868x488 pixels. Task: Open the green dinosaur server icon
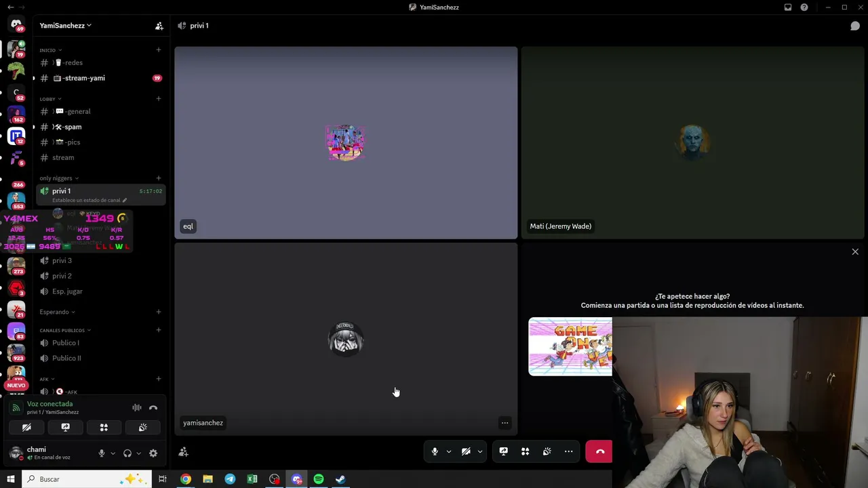click(16, 70)
